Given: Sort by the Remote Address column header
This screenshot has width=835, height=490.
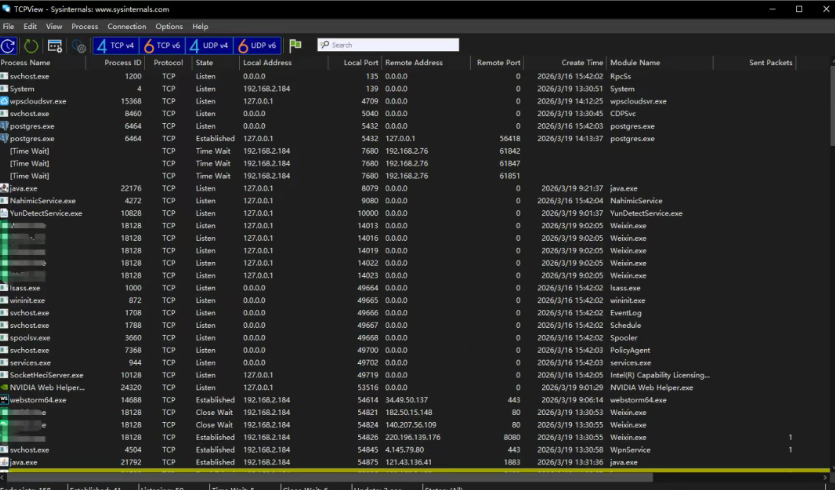Looking at the screenshot, I should (413, 63).
